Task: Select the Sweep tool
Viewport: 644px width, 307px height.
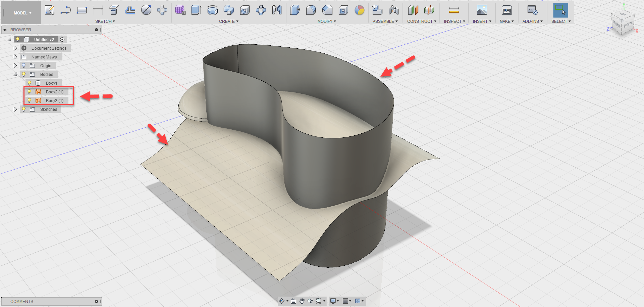Action: pos(228,10)
